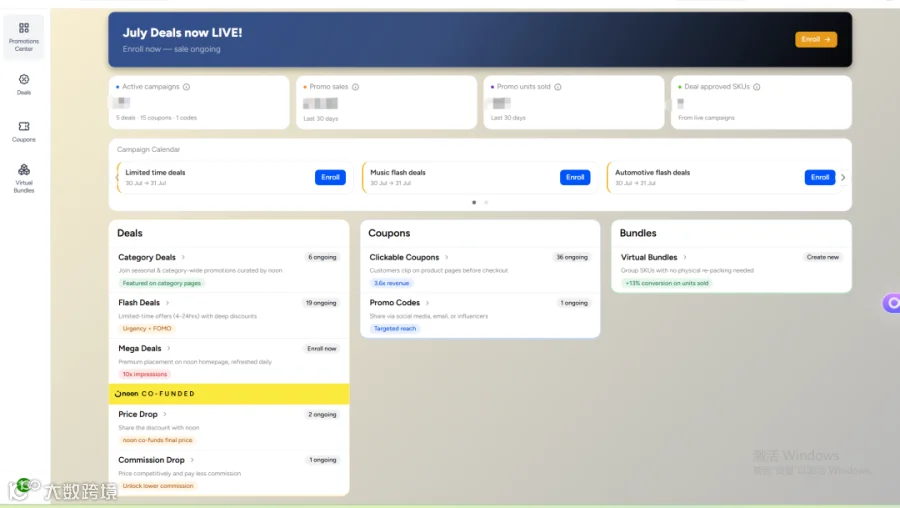Click 'July Deals now LIVE!' headline
The image size is (900, 508).
click(183, 33)
